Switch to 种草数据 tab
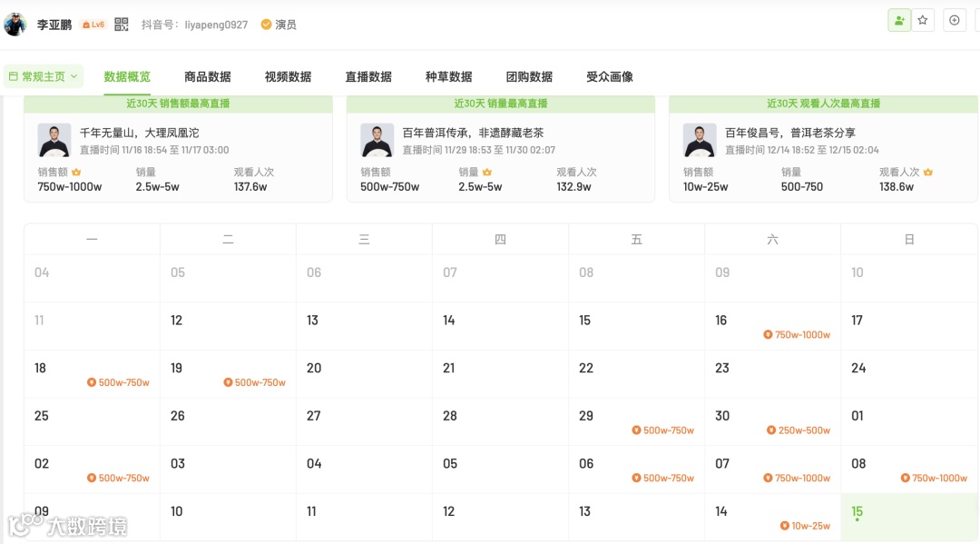Viewport: 980px width, 544px height. tap(449, 77)
